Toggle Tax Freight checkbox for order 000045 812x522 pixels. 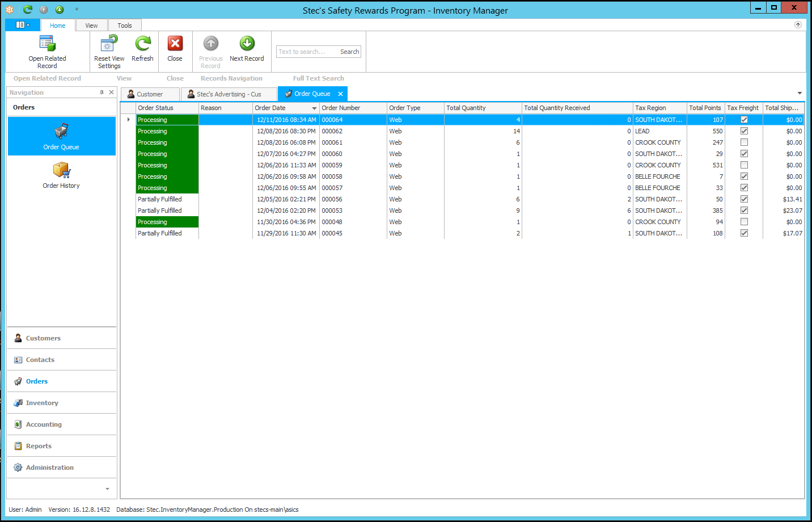[744, 233]
